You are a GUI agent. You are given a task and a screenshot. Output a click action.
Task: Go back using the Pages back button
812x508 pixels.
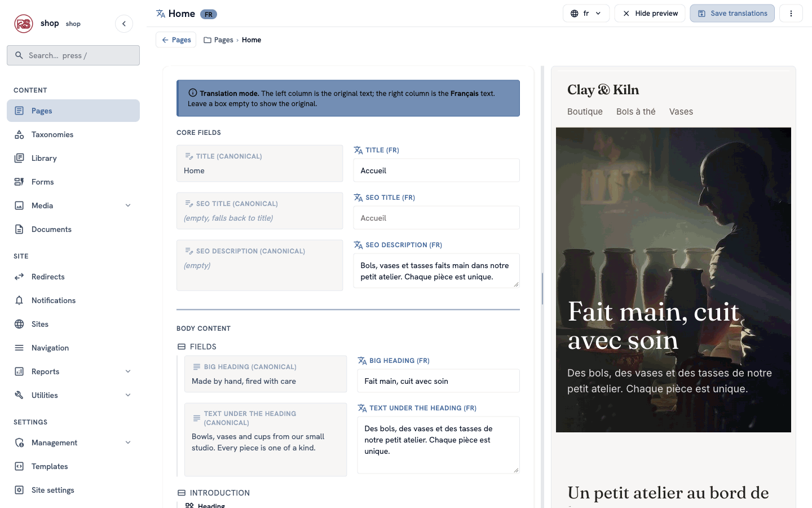point(176,40)
